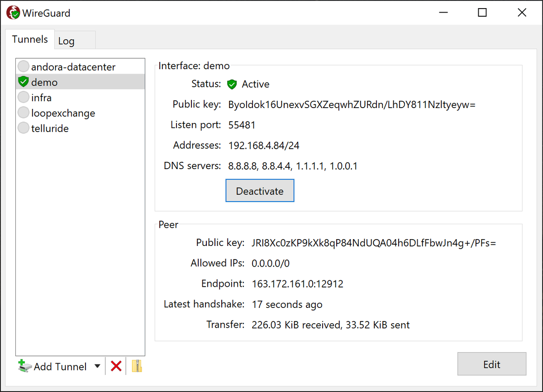Click the Active status text
Screen dimensions: 543x392
256,84
